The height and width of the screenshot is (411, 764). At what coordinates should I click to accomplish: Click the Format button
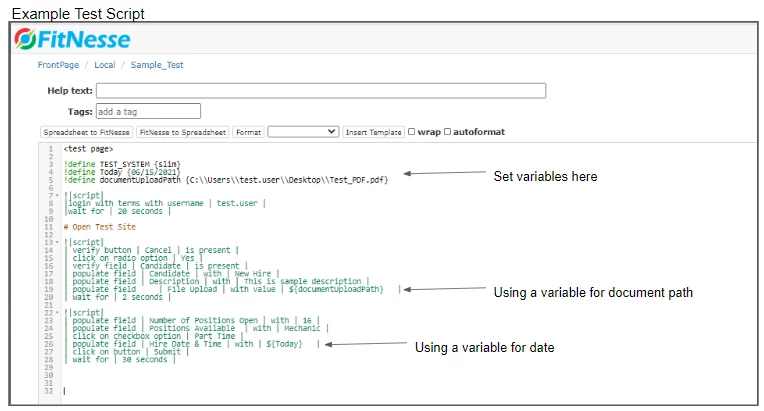[248, 132]
